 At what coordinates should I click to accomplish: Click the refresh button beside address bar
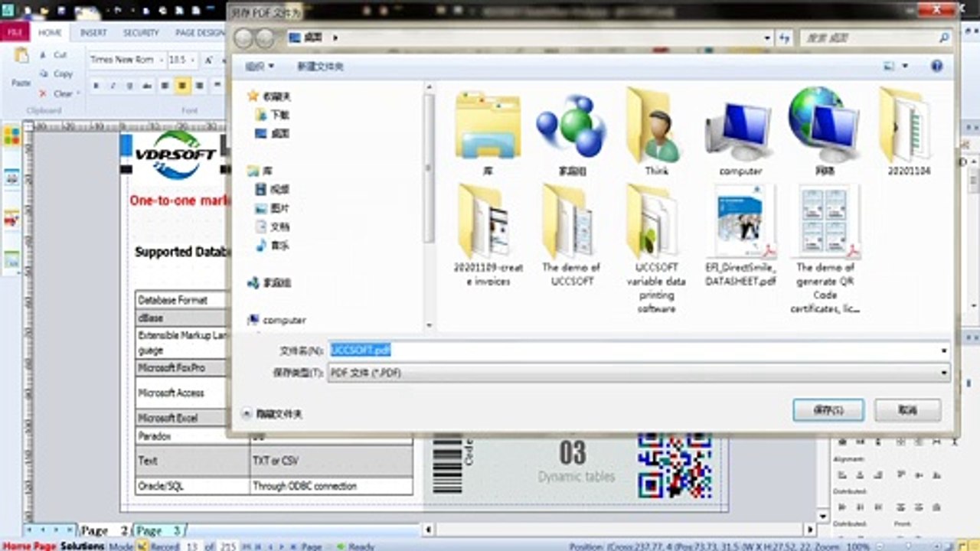point(784,37)
